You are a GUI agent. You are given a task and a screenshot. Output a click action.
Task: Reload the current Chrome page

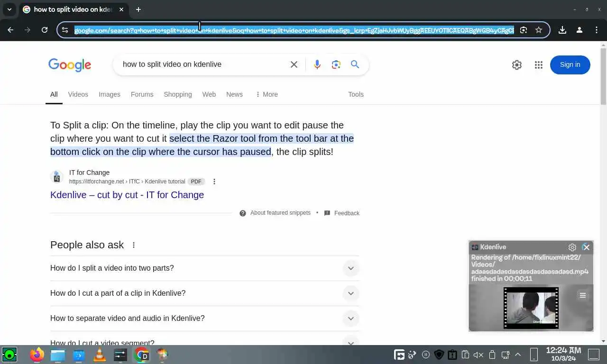pyautogui.click(x=45, y=30)
